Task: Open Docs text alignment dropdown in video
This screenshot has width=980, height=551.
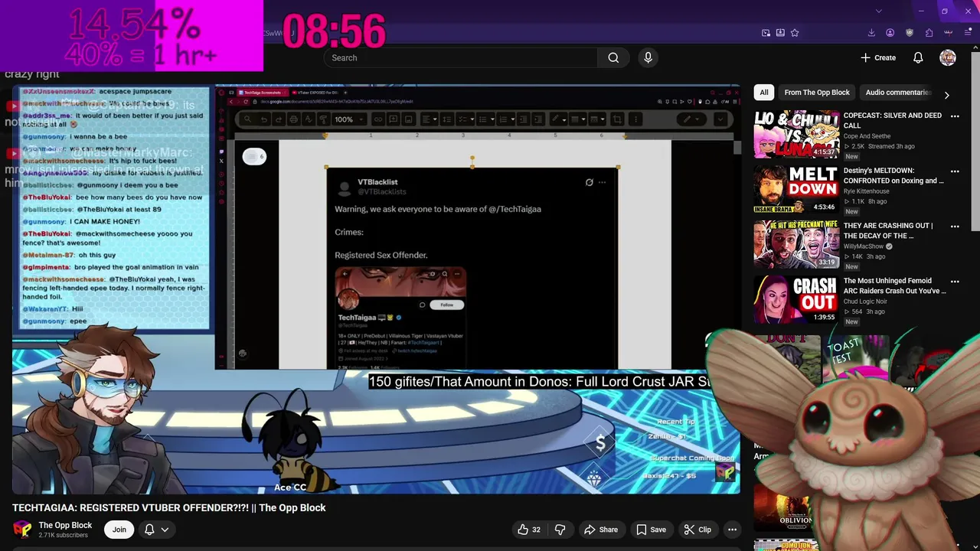Action: (430, 119)
